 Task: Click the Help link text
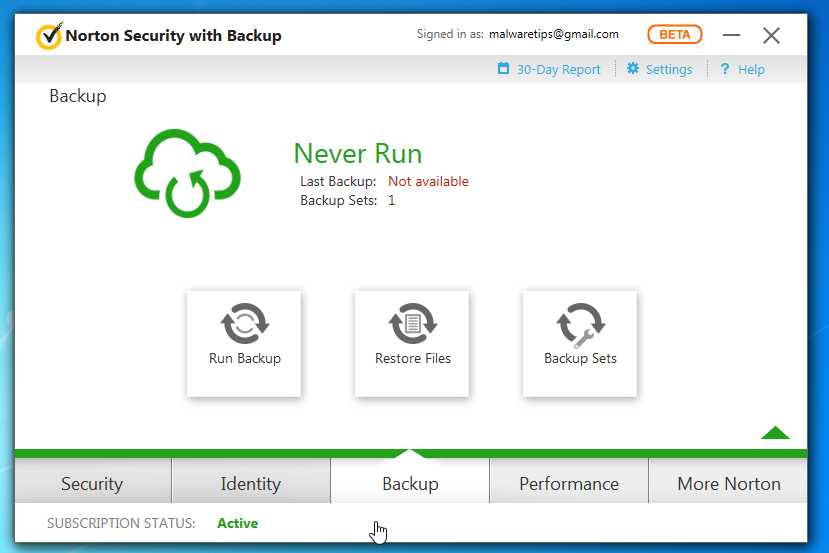click(751, 70)
